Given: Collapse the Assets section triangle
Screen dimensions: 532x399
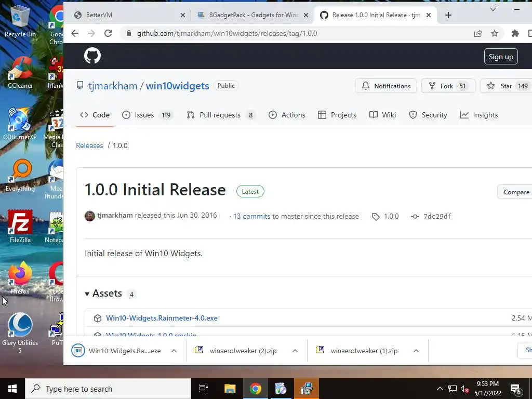Looking at the screenshot, I should [x=87, y=294].
